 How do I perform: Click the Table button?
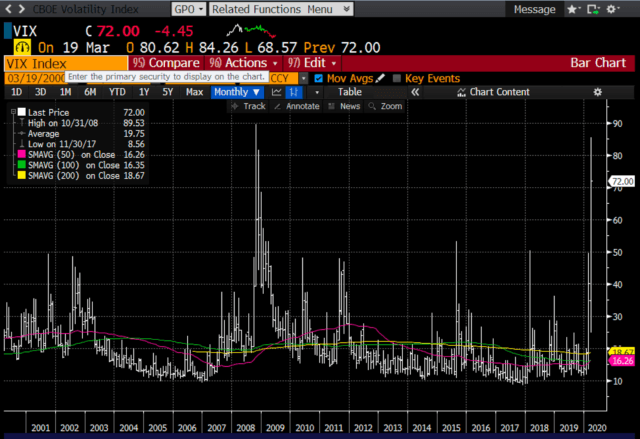(350, 92)
